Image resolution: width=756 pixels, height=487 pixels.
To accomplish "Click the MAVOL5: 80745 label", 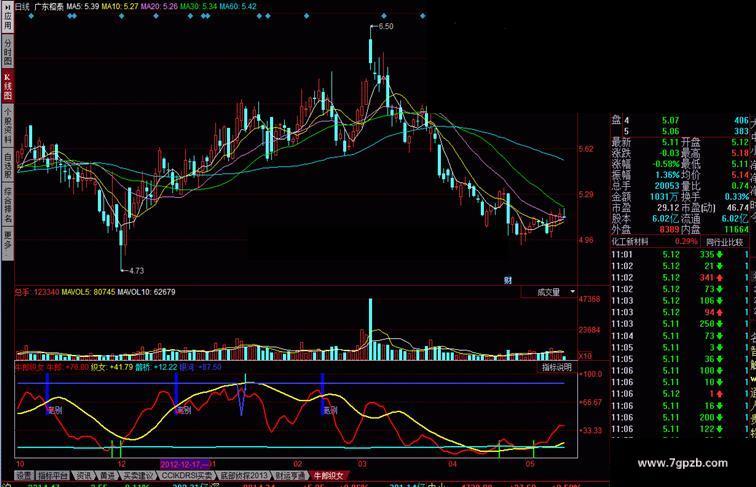I will click(88, 292).
